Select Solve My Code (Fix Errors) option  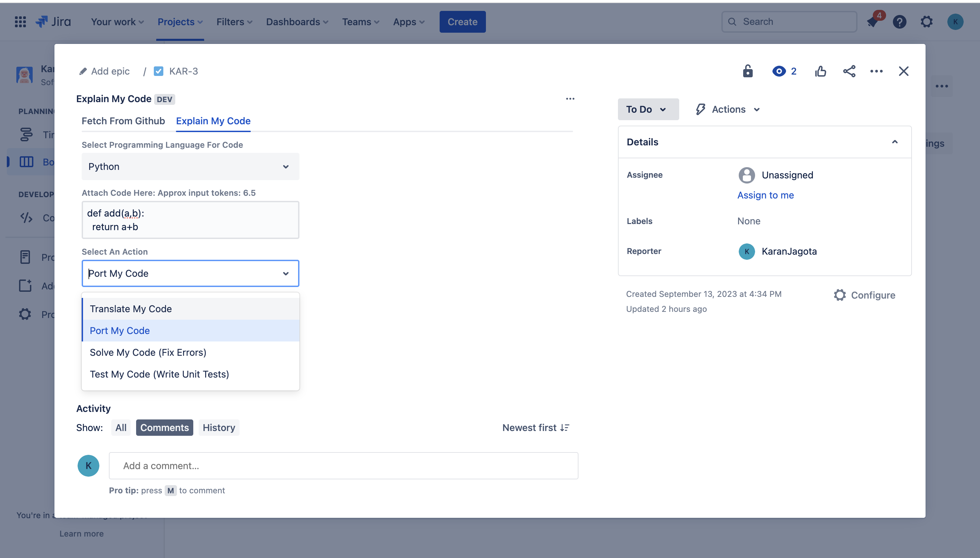[x=148, y=352]
